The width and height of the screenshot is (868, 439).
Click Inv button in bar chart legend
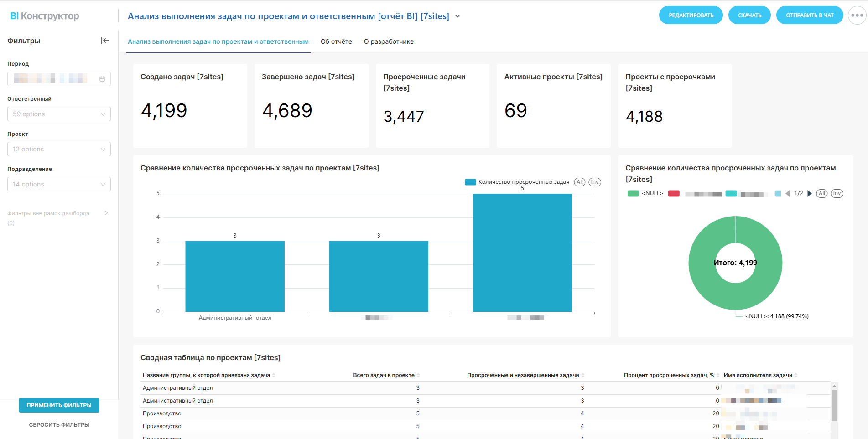point(594,182)
